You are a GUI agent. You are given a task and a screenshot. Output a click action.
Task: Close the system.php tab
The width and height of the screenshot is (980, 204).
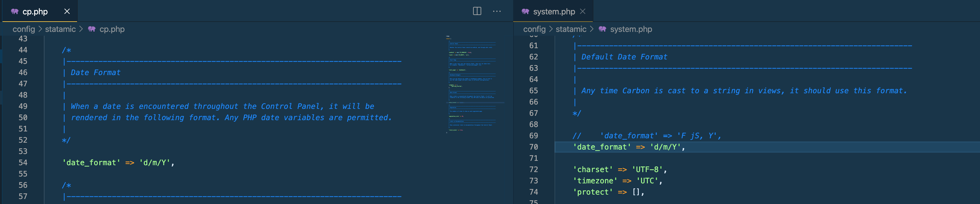582,11
